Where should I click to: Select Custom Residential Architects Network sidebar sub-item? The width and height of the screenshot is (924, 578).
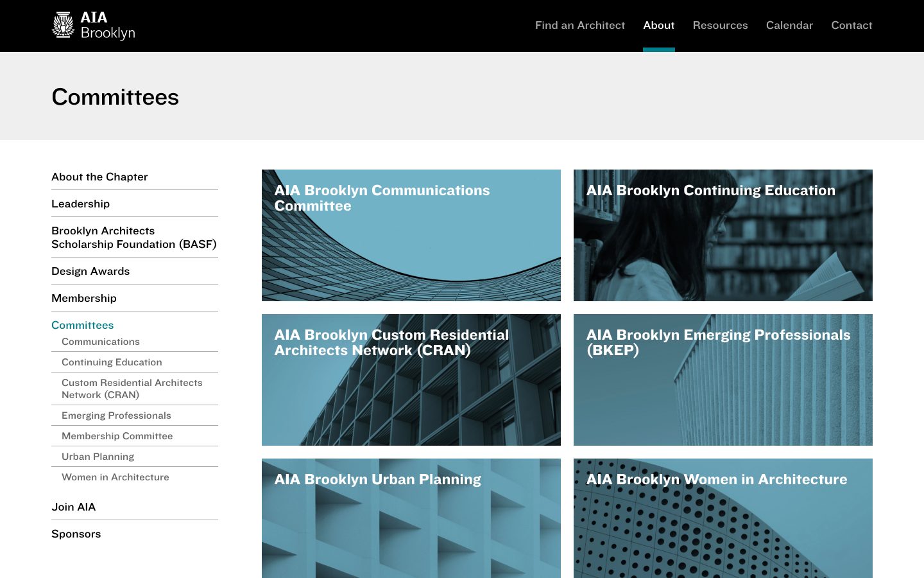point(132,389)
